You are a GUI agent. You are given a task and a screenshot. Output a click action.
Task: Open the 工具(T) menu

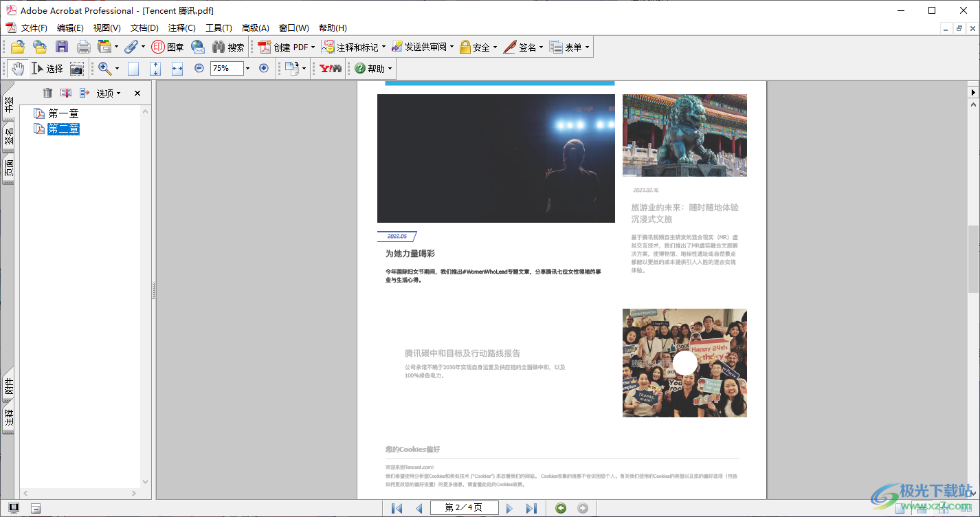219,28
